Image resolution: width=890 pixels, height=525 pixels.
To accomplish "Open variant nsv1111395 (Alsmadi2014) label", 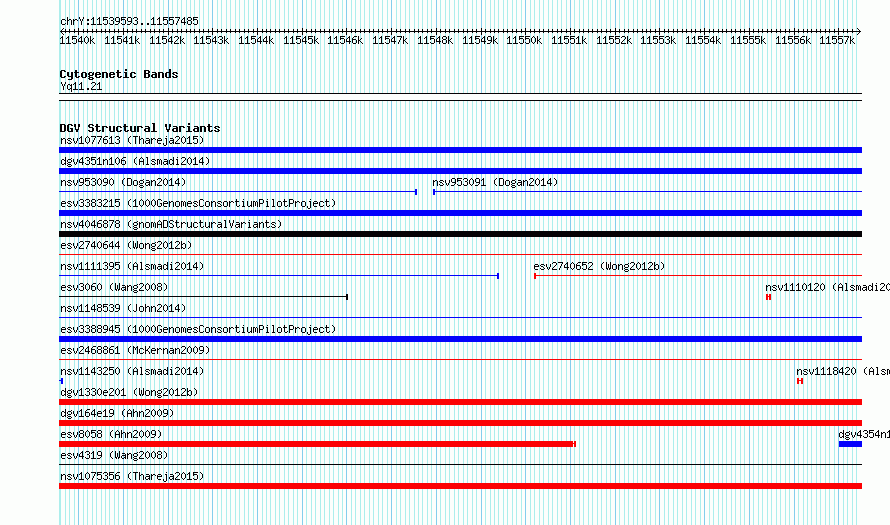I will (132, 266).
